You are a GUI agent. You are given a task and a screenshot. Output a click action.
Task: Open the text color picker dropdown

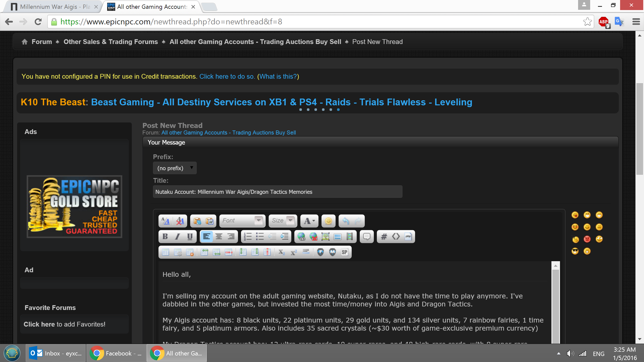coord(309,221)
